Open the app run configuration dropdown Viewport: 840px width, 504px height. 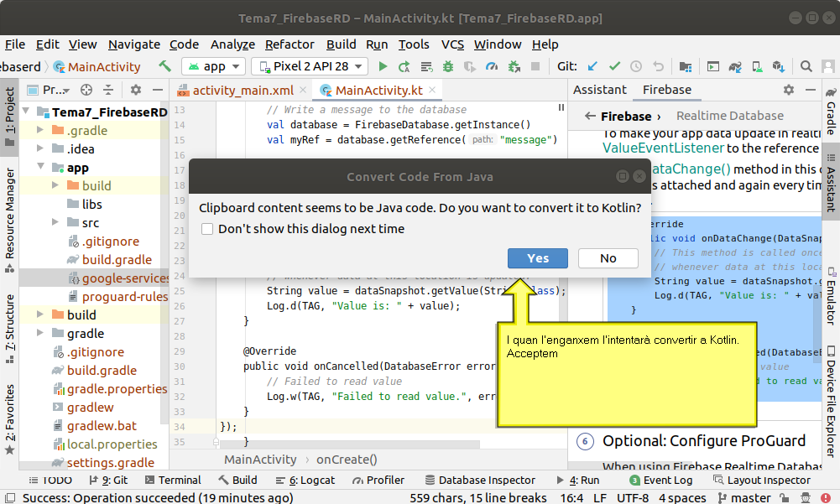[x=214, y=66]
